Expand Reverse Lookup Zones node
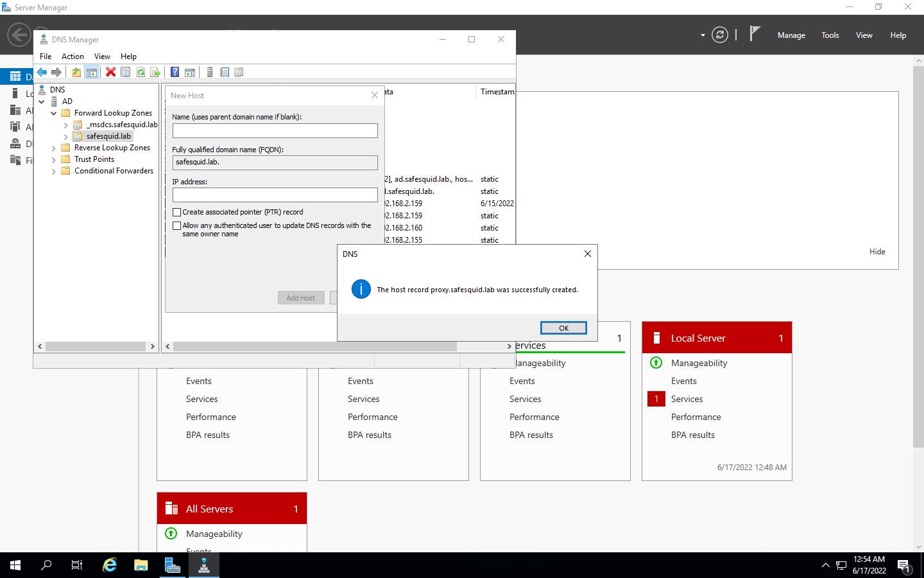The width and height of the screenshot is (924, 578). (54, 148)
